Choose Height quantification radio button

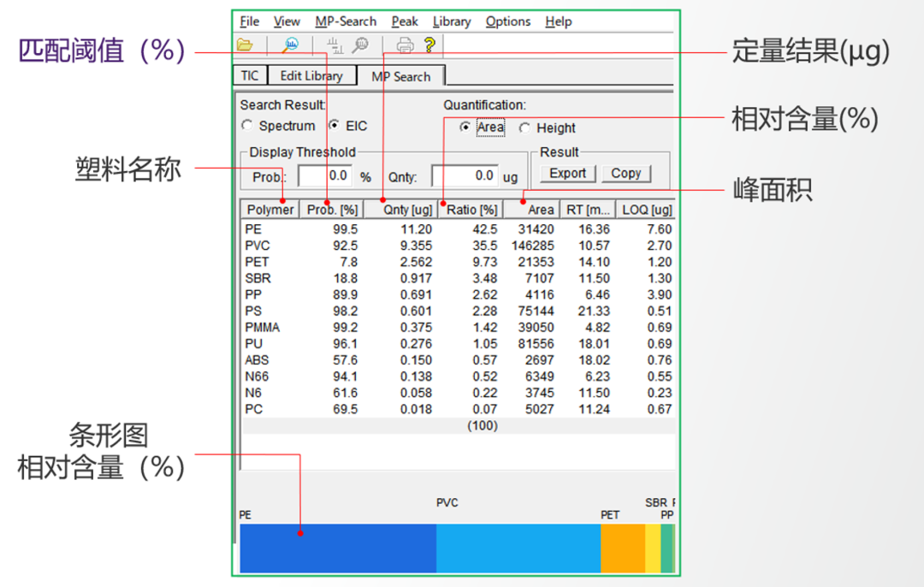[x=524, y=127]
